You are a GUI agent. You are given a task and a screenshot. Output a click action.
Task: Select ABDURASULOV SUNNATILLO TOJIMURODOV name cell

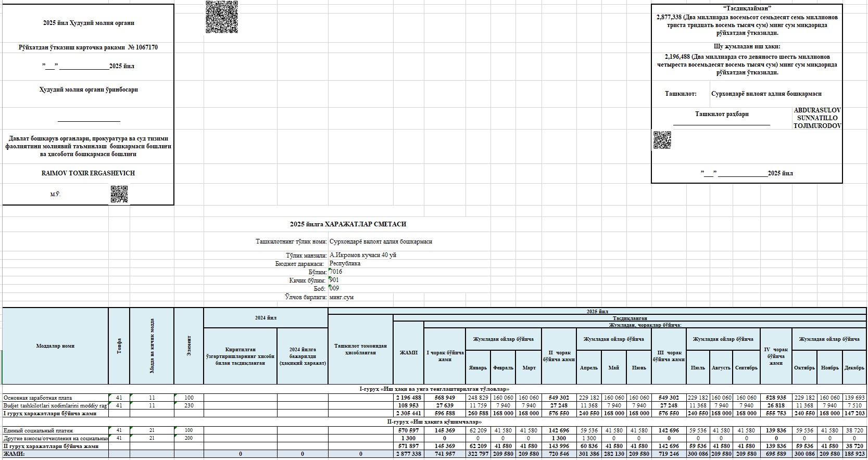coord(817,118)
